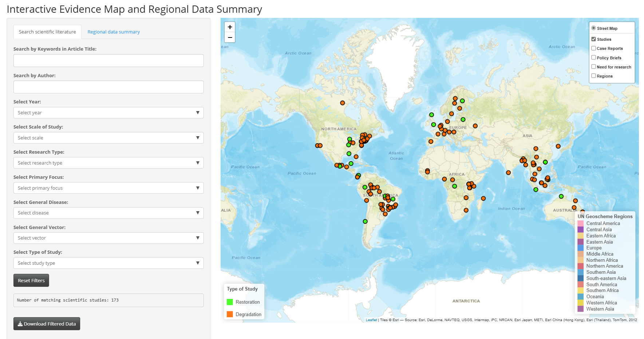The width and height of the screenshot is (644, 339).
Task: Click the Search by Author text field
Action: pyautogui.click(x=108, y=87)
